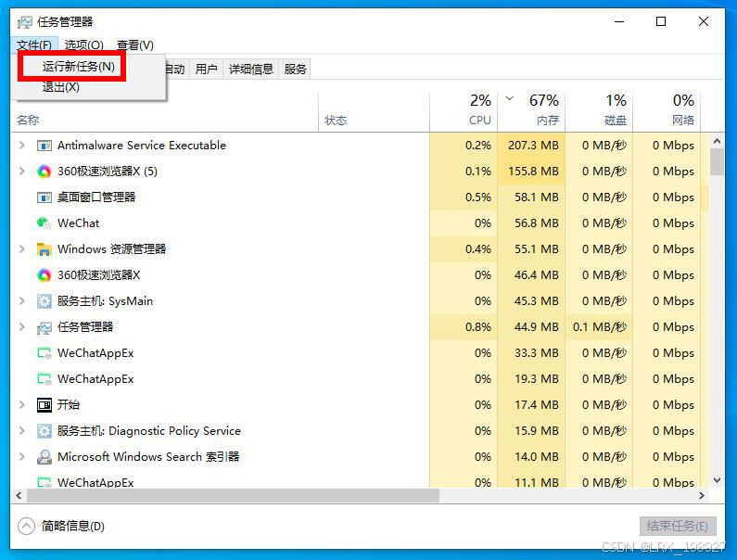737x560 pixels.
Task: Click the 360极速浏览器X (5) icon
Action: pos(44,172)
